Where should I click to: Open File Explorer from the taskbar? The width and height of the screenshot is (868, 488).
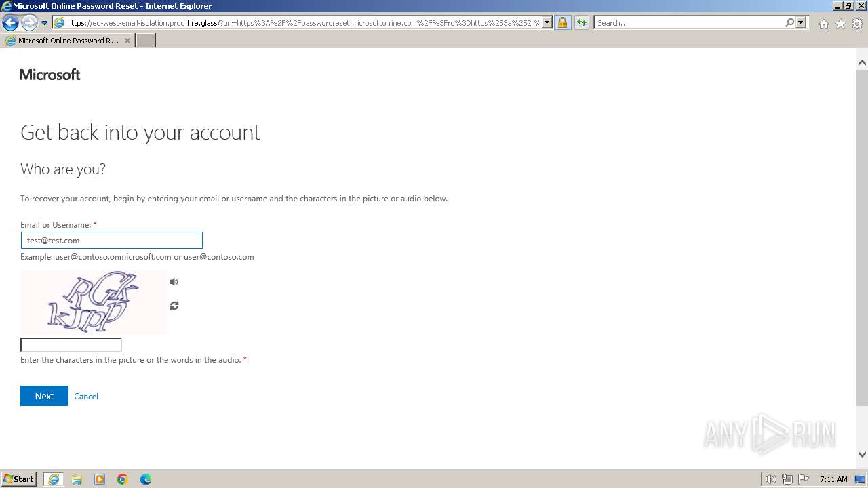tap(77, 479)
